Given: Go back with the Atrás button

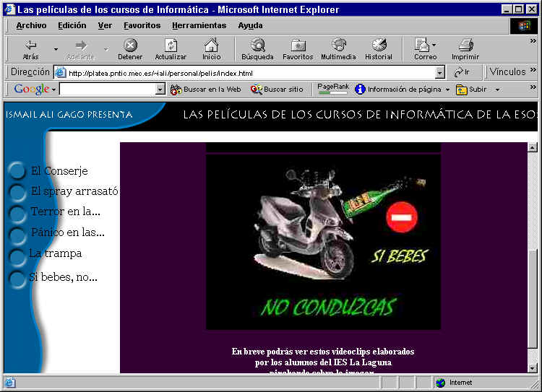Looking at the screenshot, I should coord(30,49).
